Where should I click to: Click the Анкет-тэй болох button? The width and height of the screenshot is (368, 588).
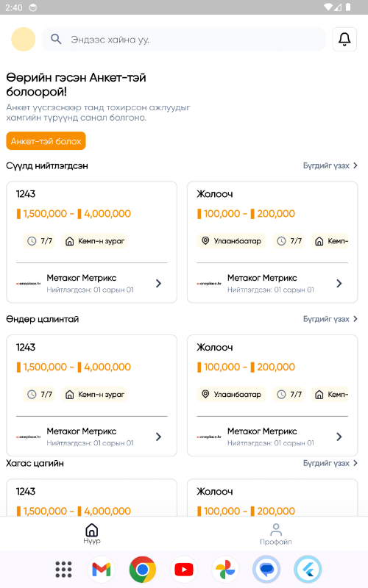(46, 141)
